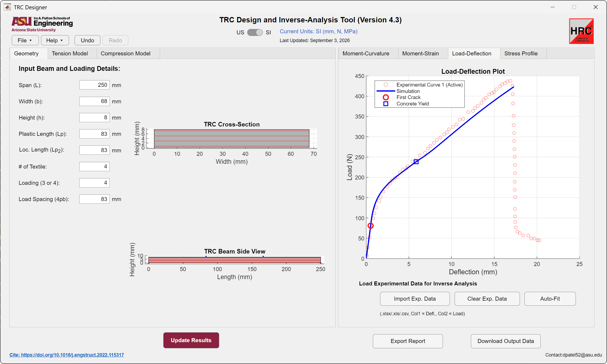Click the TRC Cross-Section plot
This screenshot has width=607, height=364.
[231, 138]
